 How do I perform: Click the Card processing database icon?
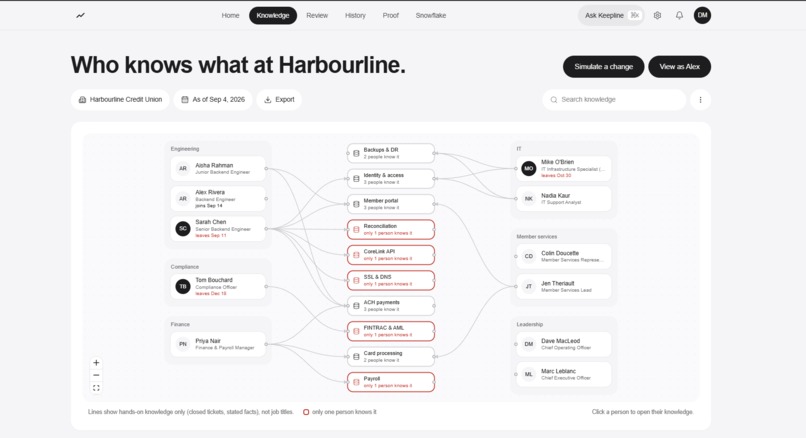(356, 356)
